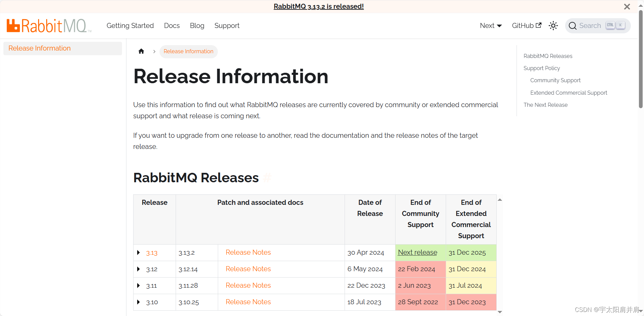Click the K key badge in search
Viewport: 644px width, 316px height.
tap(620, 25)
